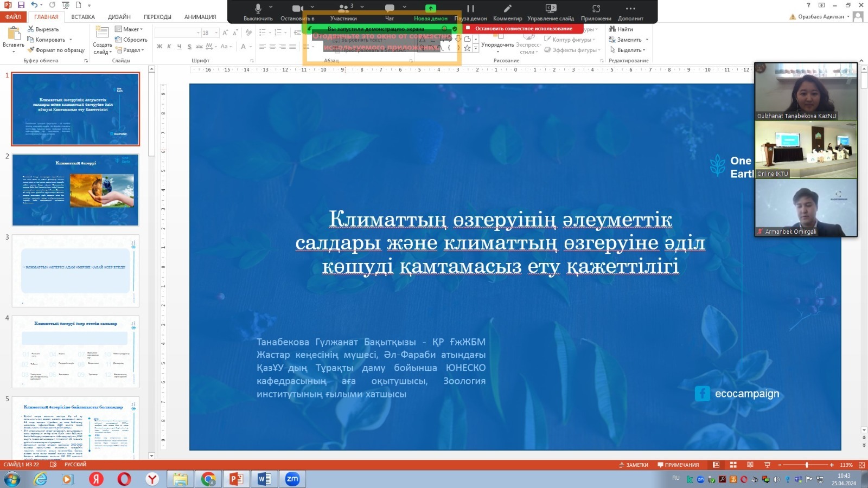868x488 pixels.
Task: Click New Share (Новая демон) green icon
Action: [431, 11]
